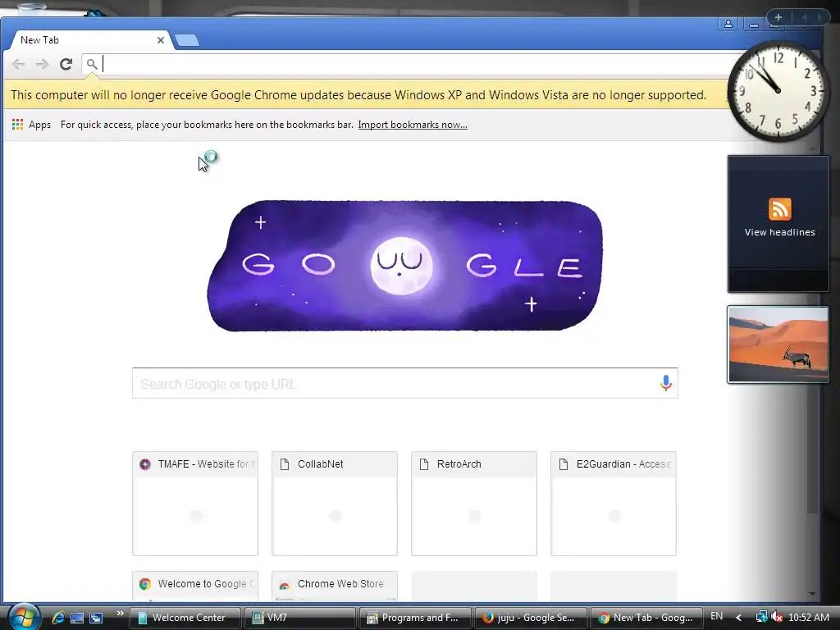The width and height of the screenshot is (840, 630).
Task: Open TMAFE most visited tile
Action: point(195,504)
